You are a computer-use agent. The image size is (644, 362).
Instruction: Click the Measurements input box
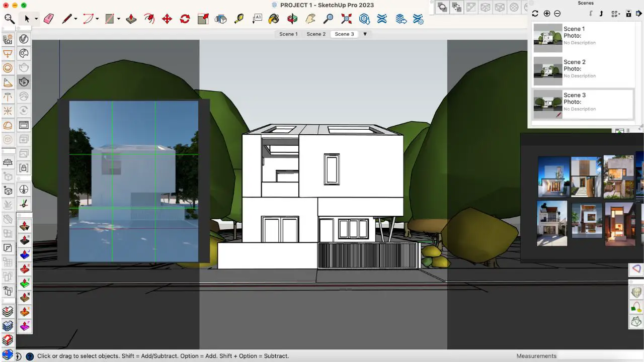[601, 356]
